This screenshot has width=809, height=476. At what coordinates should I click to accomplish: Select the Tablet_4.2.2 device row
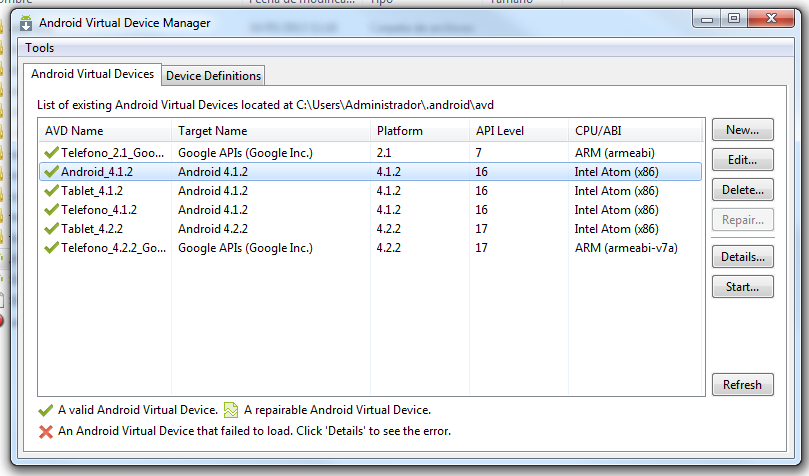(370, 228)
